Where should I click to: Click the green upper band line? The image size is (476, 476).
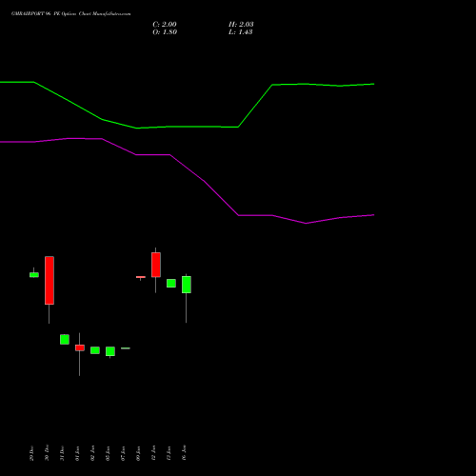click(188, 127)
